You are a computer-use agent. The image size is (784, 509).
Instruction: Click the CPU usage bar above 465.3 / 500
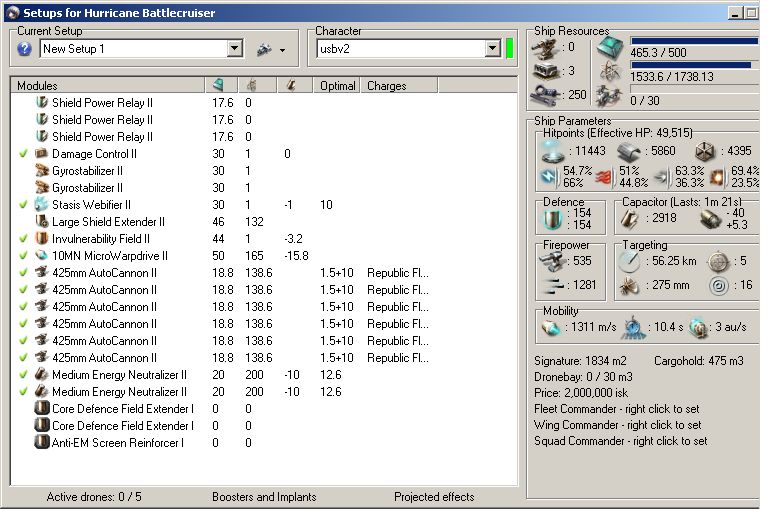point(694,41)
